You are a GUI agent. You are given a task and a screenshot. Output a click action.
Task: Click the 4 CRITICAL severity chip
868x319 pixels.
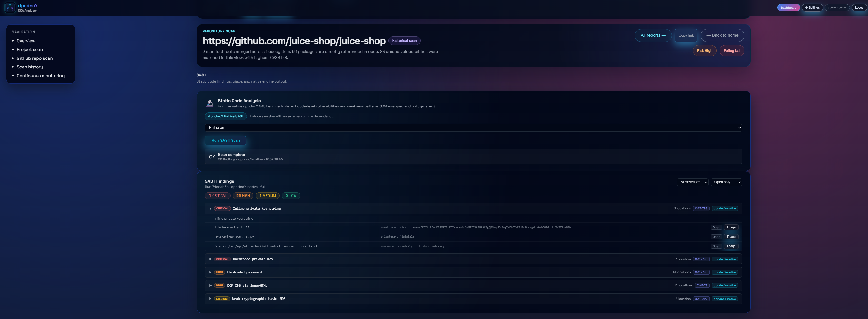click(217, 196)
